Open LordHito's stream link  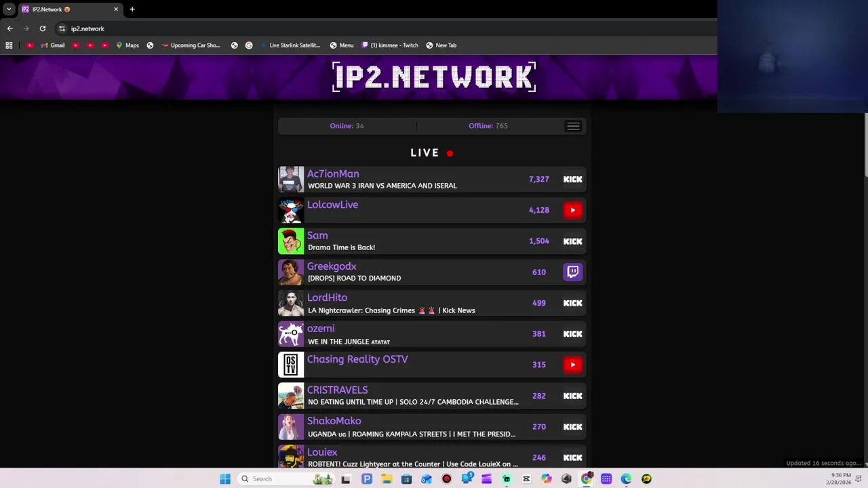[327, 298]
